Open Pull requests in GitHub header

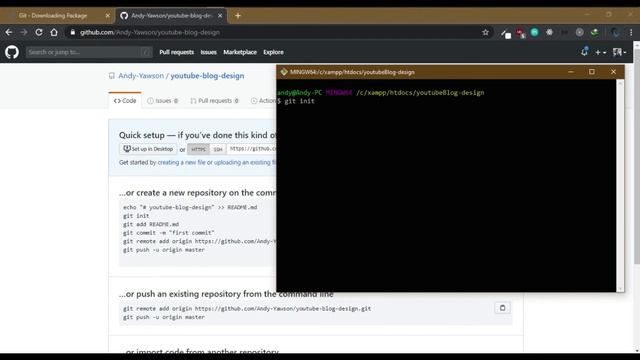(x=176, y=52)
